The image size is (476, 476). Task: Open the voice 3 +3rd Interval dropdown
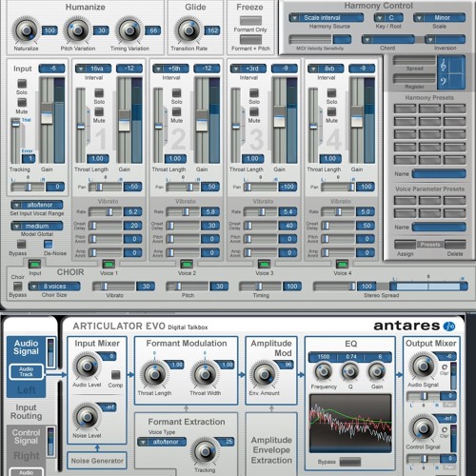(248, 69)
